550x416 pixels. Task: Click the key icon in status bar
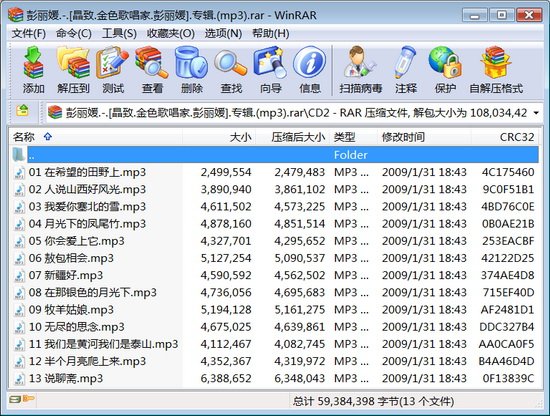coord(28,398)
